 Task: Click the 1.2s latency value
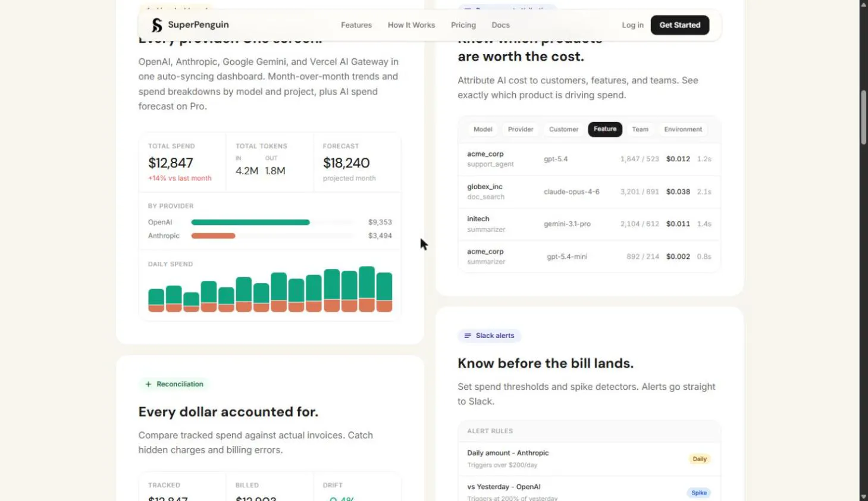(704, 159)
